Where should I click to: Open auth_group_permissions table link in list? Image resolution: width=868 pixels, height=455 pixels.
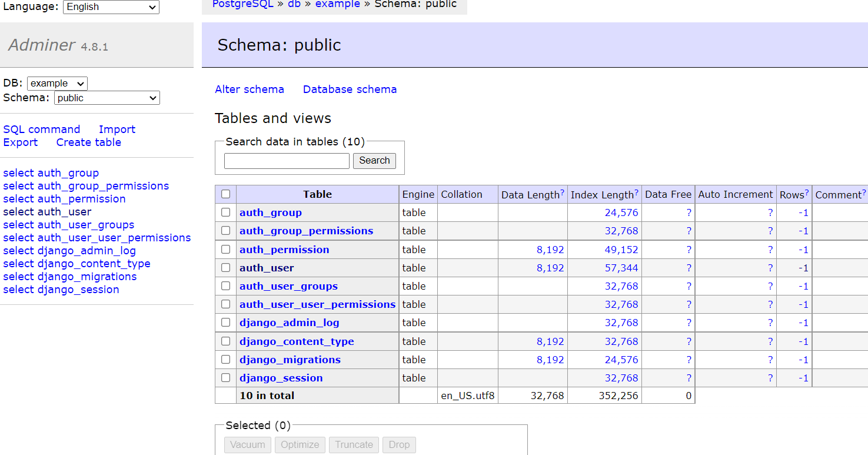[307, 231]
